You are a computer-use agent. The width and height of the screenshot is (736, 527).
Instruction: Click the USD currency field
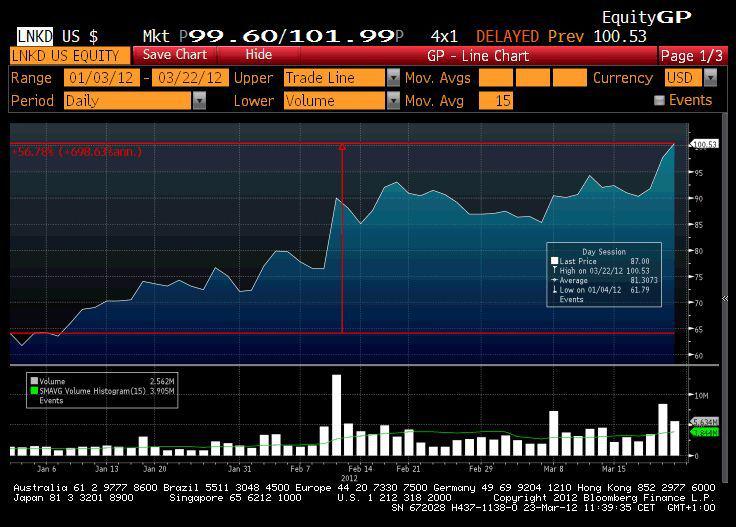[683, 77]
